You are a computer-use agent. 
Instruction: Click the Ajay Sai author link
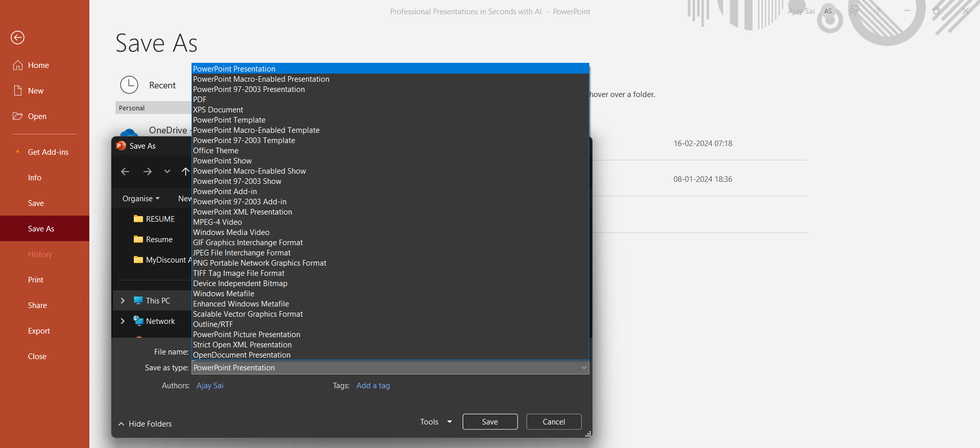click(210, 386)
